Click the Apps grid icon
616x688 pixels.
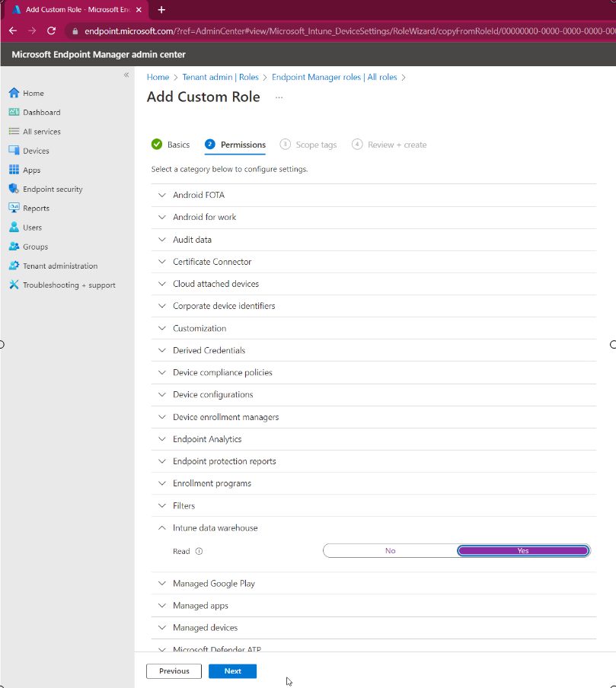click(x=14, y=170)
